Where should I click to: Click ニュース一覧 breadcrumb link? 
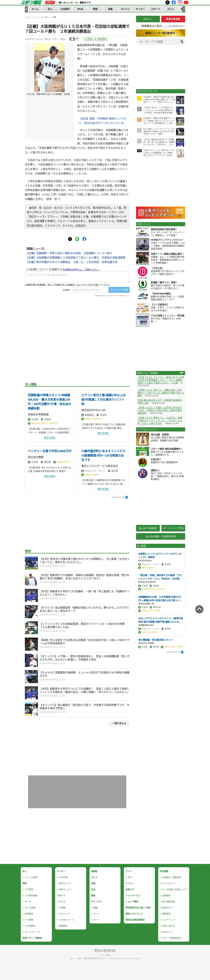[x=41, y=17]
